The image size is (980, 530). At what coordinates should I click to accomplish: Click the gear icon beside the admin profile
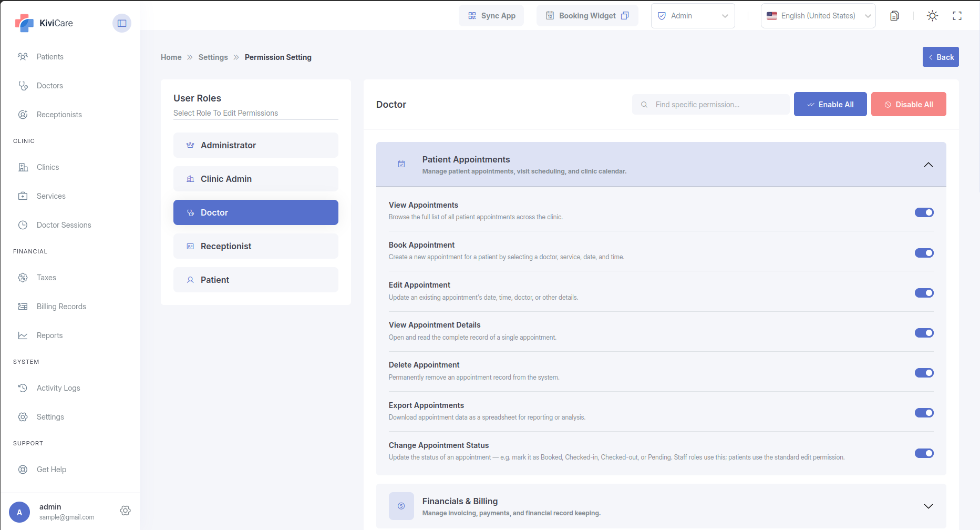(125, 511)
